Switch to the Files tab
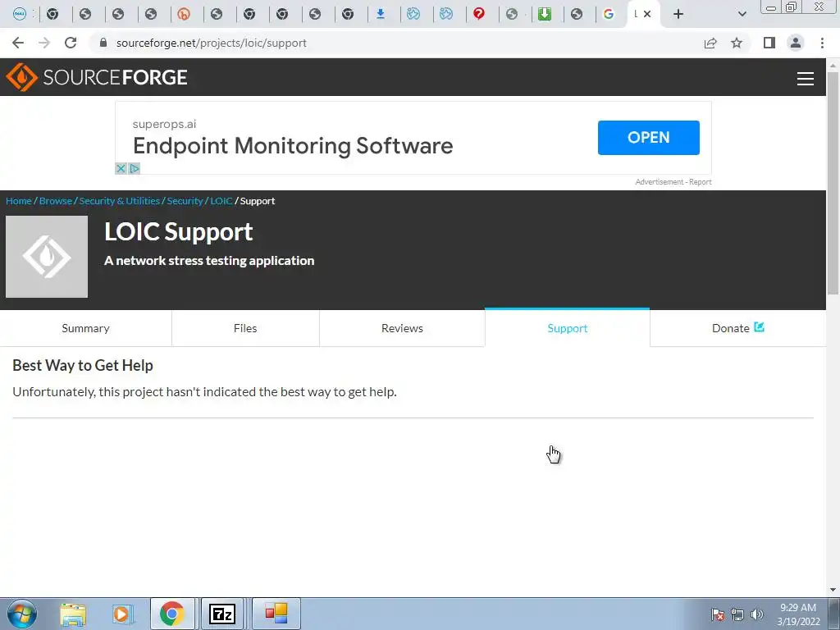 [245, 328]
